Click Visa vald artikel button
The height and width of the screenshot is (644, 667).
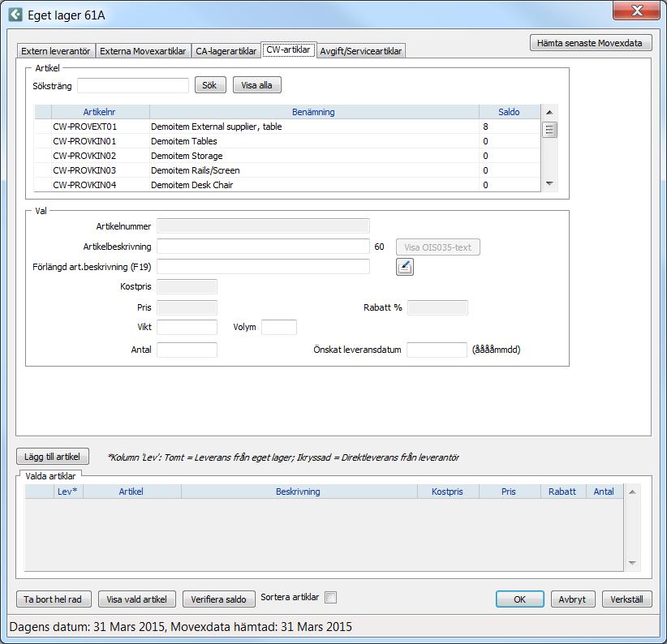point(136,599)
